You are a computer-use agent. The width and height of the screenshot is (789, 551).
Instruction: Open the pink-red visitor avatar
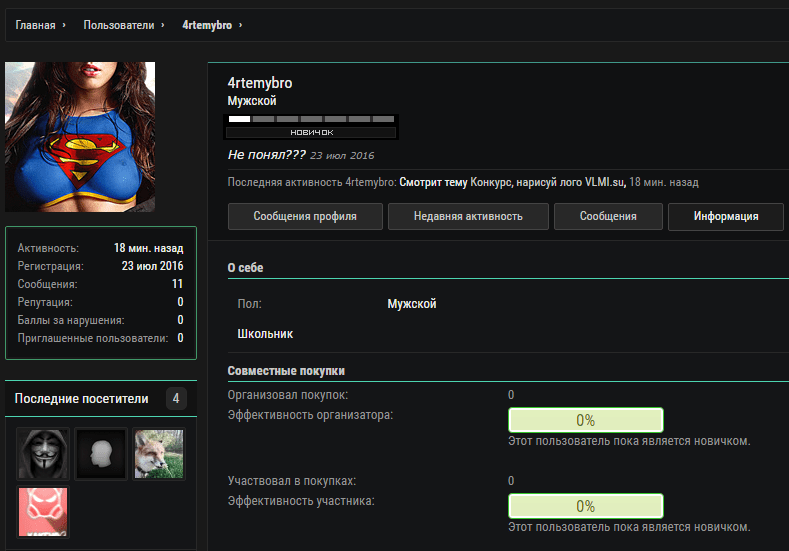(42, 512)
